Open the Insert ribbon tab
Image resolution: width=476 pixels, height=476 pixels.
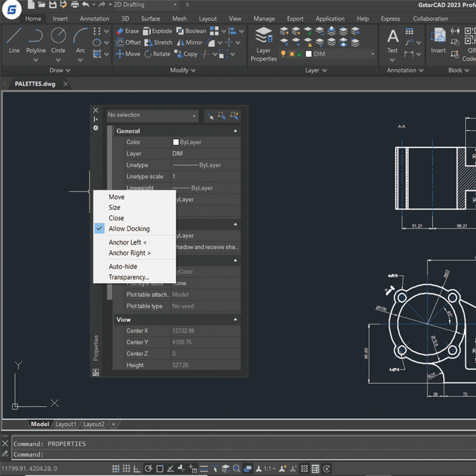[60, 19]
